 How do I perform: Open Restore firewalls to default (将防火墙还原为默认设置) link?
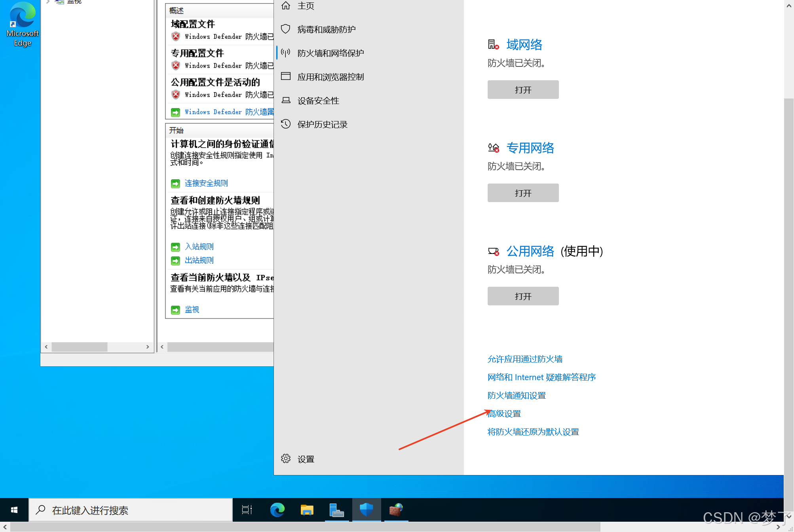coord(533,432)
